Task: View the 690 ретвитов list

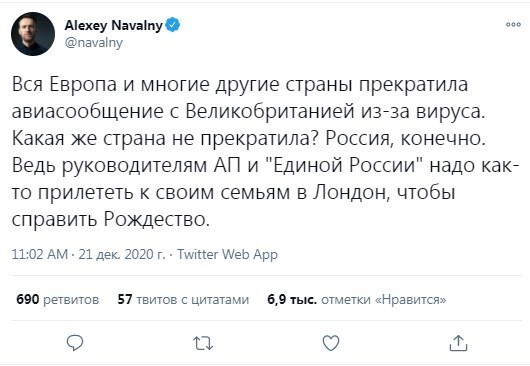Action: pos(57,299)
